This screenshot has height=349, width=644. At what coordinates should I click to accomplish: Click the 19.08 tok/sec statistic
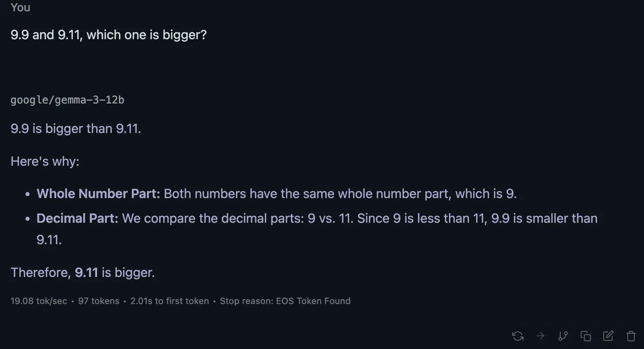[39, 301]
